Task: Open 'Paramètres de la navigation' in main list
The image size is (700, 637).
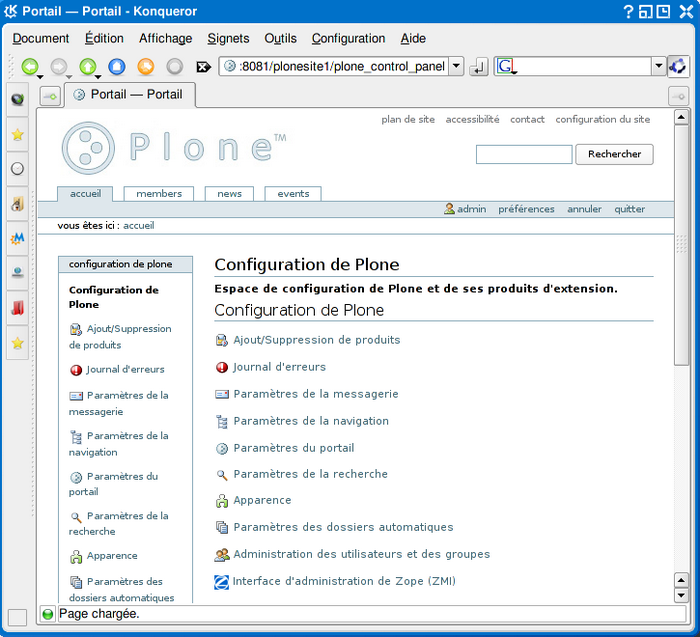Action: pos(311,421)
